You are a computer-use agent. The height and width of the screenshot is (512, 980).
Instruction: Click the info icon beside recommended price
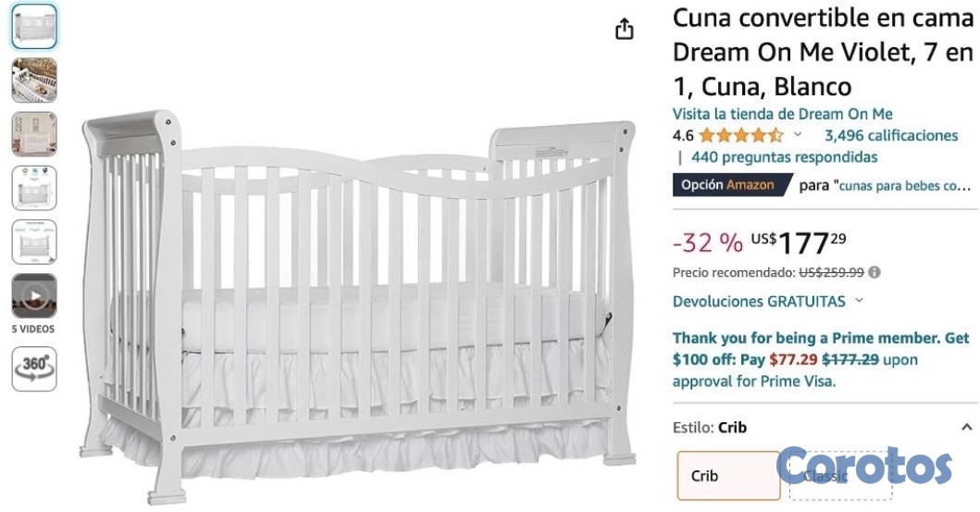click(875, 273)
